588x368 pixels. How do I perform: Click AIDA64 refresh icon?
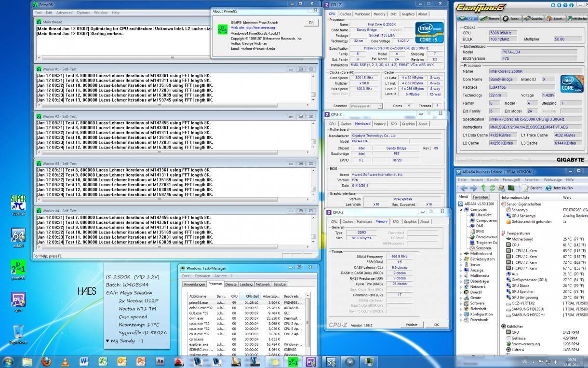click(491, 188)
